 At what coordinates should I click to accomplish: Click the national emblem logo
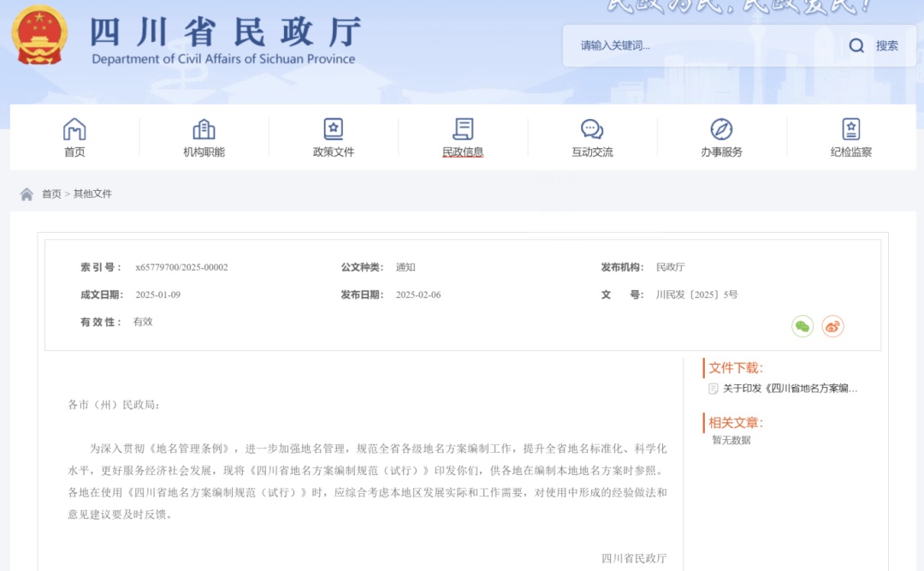[x=39, y=36]
